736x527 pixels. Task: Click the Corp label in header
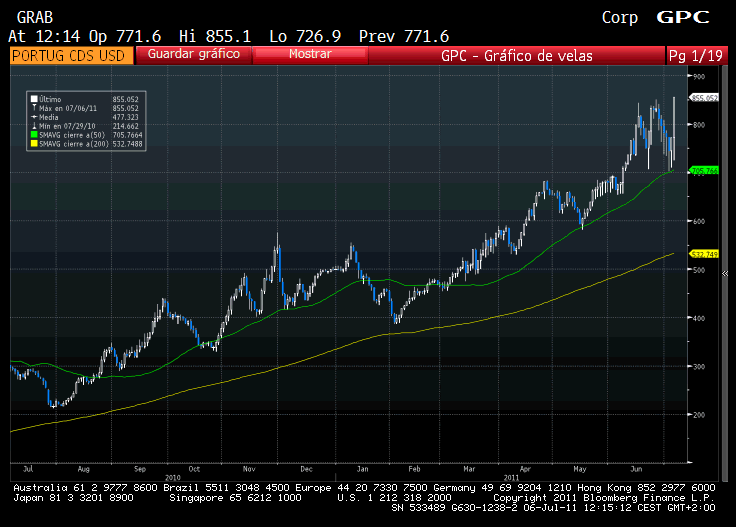coord(620,18)
